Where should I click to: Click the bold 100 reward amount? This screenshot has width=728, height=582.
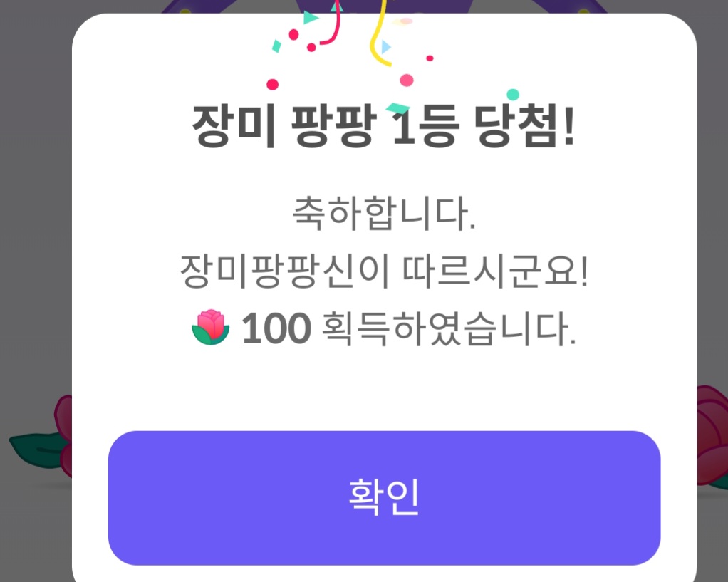pos(276,328)
